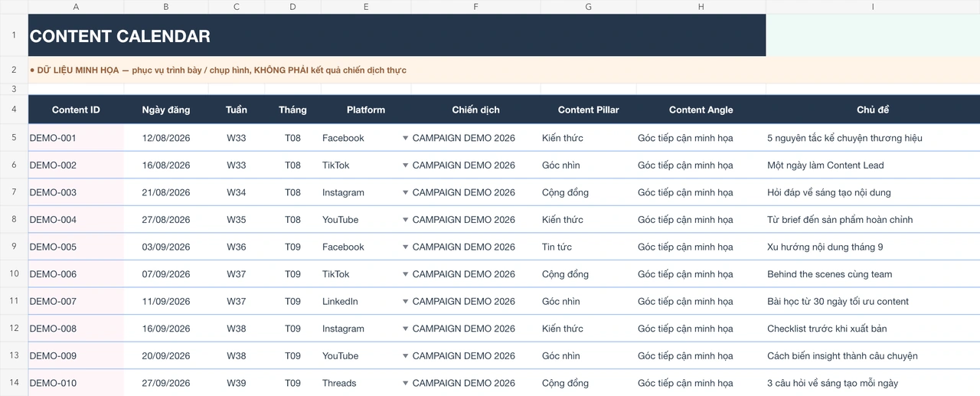Select column F header
Image resolution: width=980 pixels, height=396 pixels.
click(475, 7)
